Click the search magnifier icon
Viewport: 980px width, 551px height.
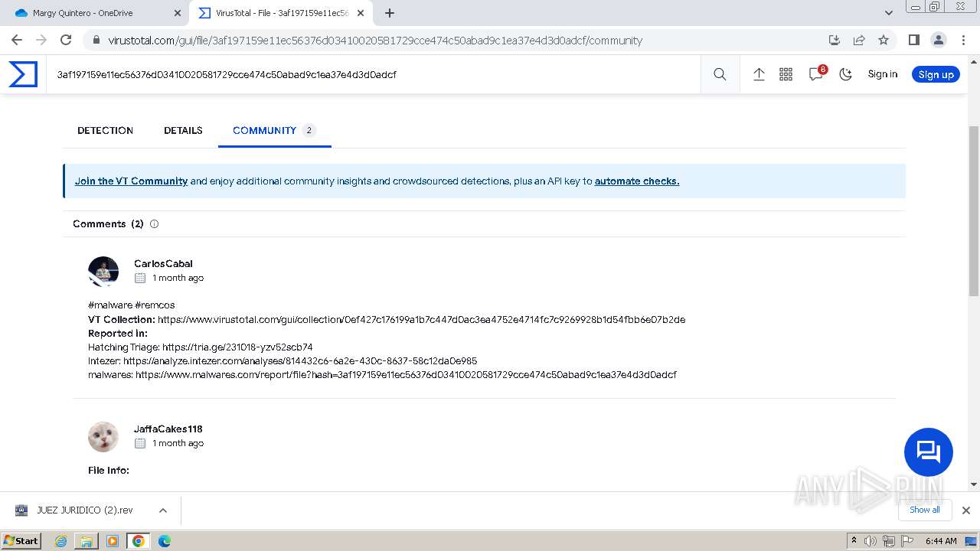720,74
